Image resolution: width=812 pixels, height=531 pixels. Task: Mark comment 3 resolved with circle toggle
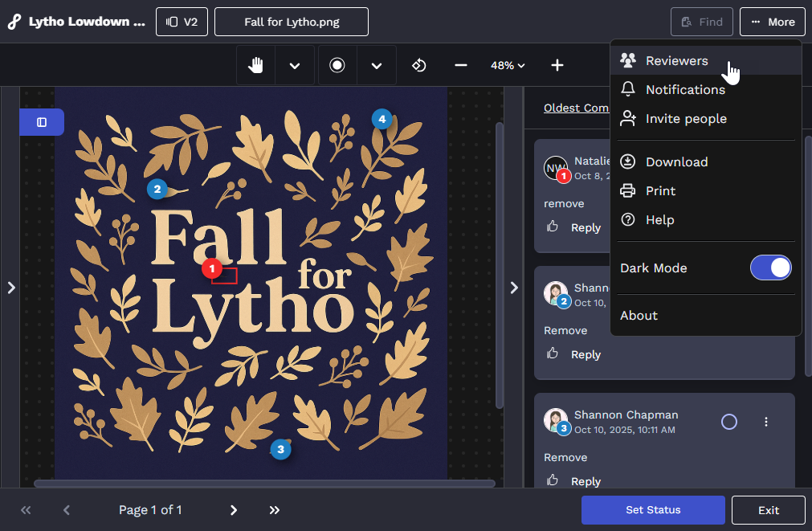click(729, 422)
